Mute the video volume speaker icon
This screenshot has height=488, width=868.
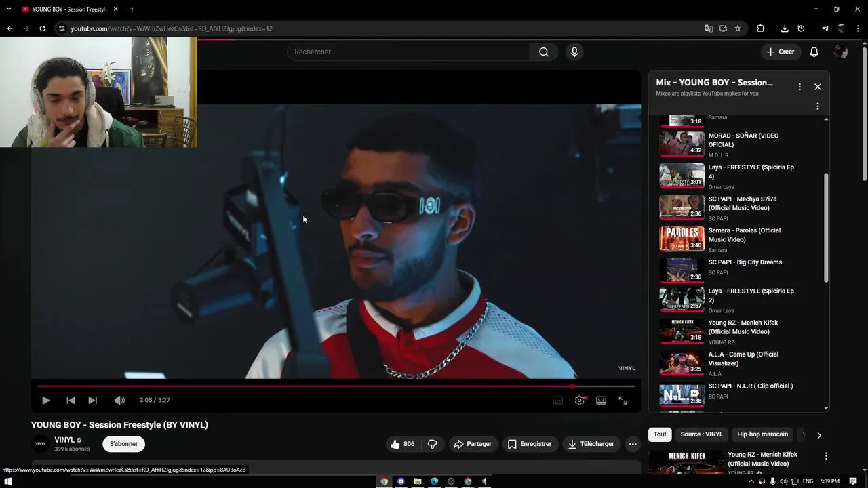tap(119, 401)
